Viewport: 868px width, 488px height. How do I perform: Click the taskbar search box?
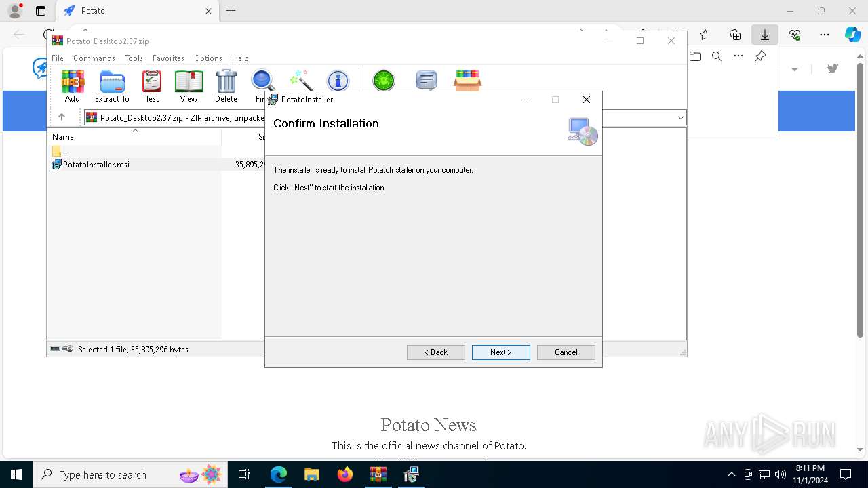coord(132,474)
